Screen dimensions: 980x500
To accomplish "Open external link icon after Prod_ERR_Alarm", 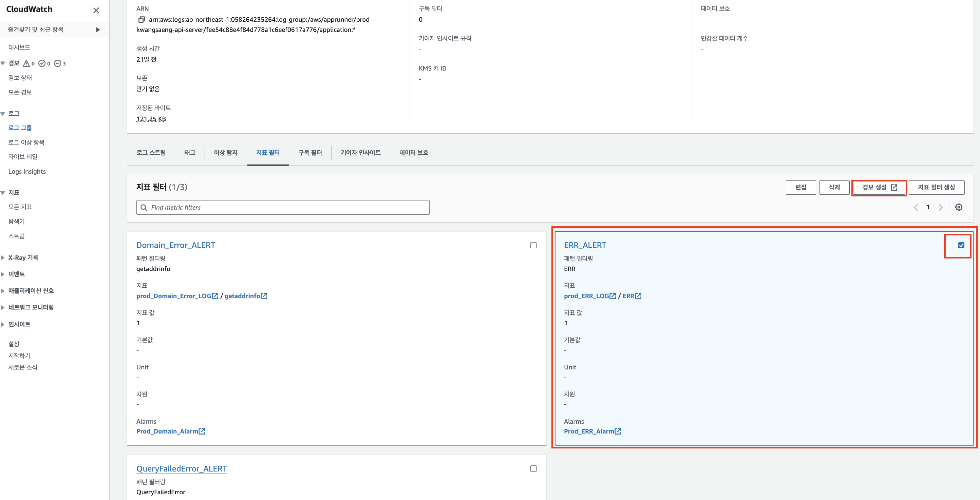I will 618,431.
